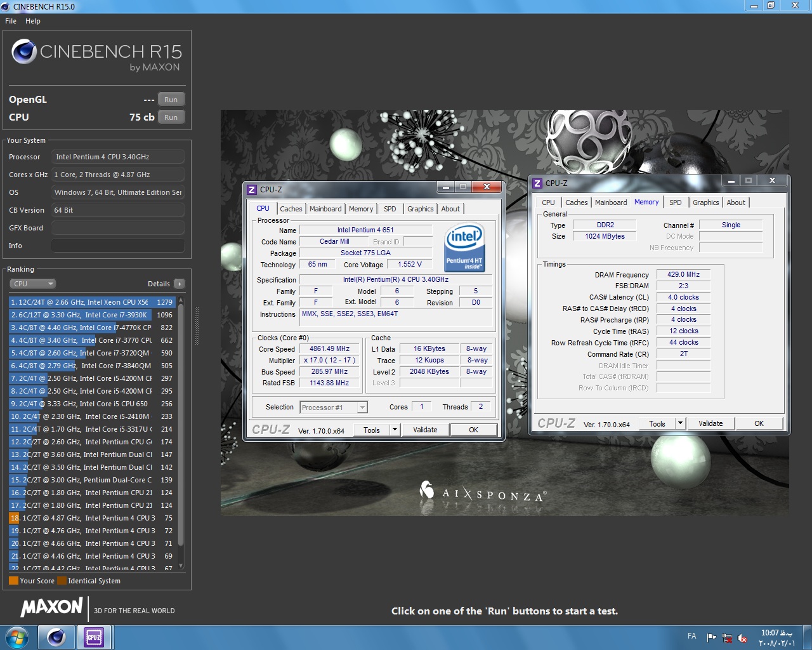Click CPU-Z taskbar icon
The width and height of the screenshot is (812, 650).
coord(94,637)
